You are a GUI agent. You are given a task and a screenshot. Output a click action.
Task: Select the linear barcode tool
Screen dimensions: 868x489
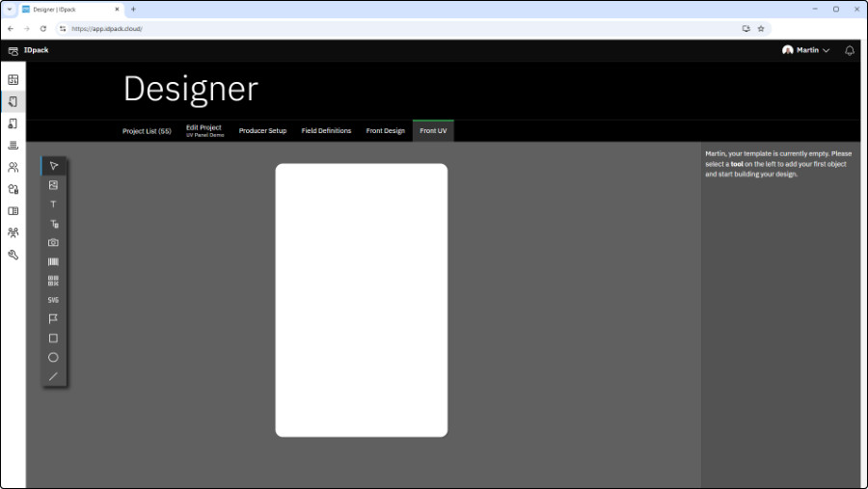[x=53, y=261]
